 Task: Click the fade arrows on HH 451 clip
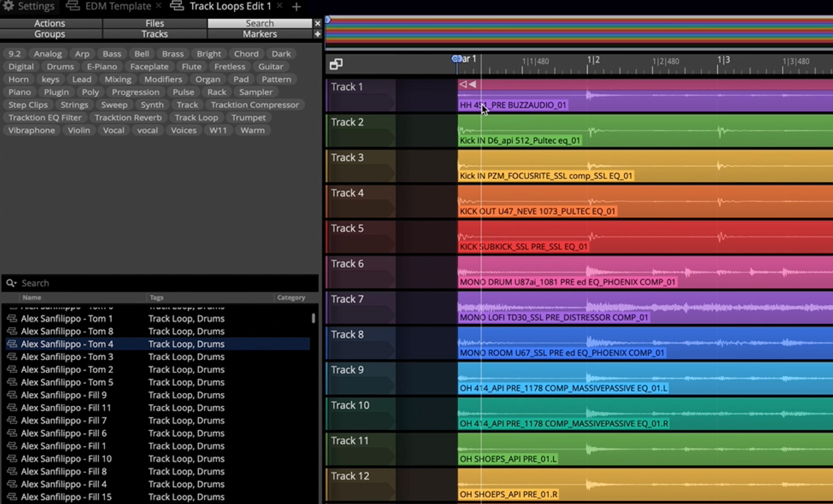point(468,84)
